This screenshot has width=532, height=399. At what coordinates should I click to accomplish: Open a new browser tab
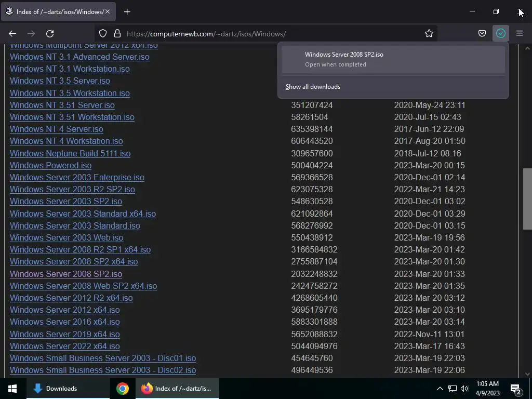[127, 12]
